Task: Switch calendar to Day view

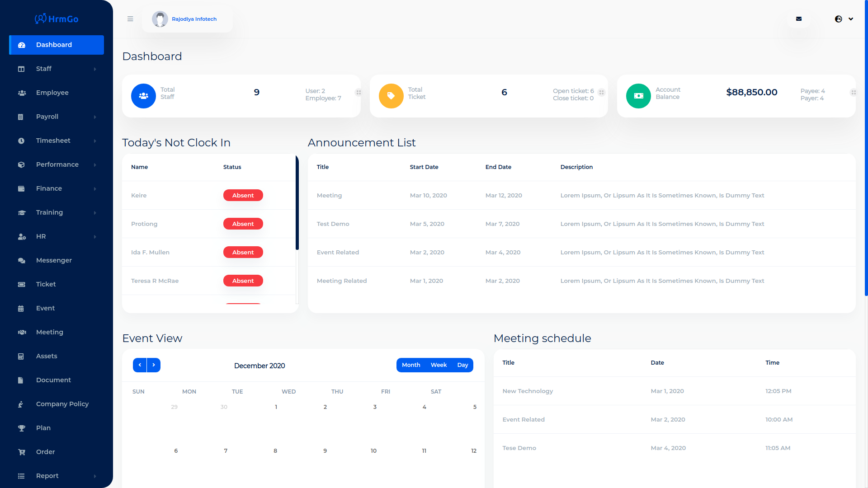Action: 462,365
